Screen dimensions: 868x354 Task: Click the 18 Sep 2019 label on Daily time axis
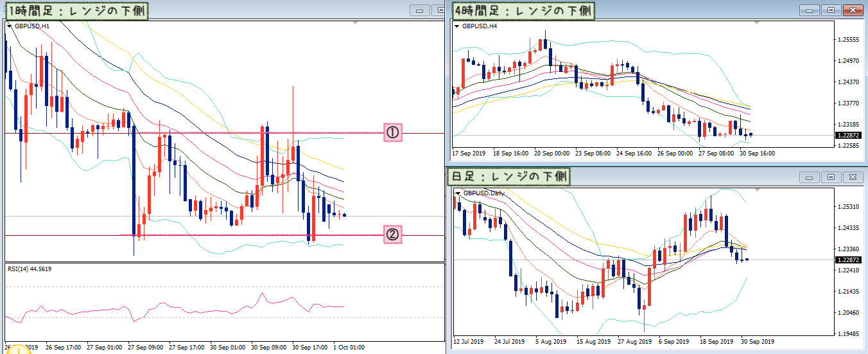[x=716, y=342]
